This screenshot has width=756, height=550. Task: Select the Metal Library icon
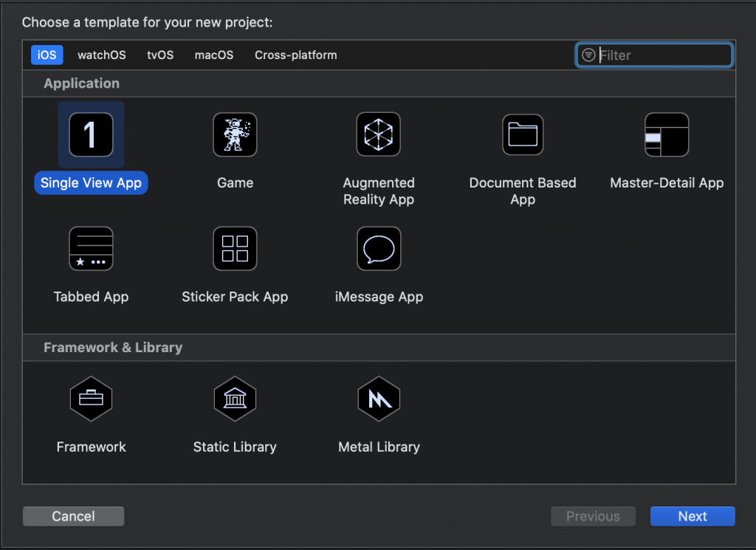(x=379, y=399)
